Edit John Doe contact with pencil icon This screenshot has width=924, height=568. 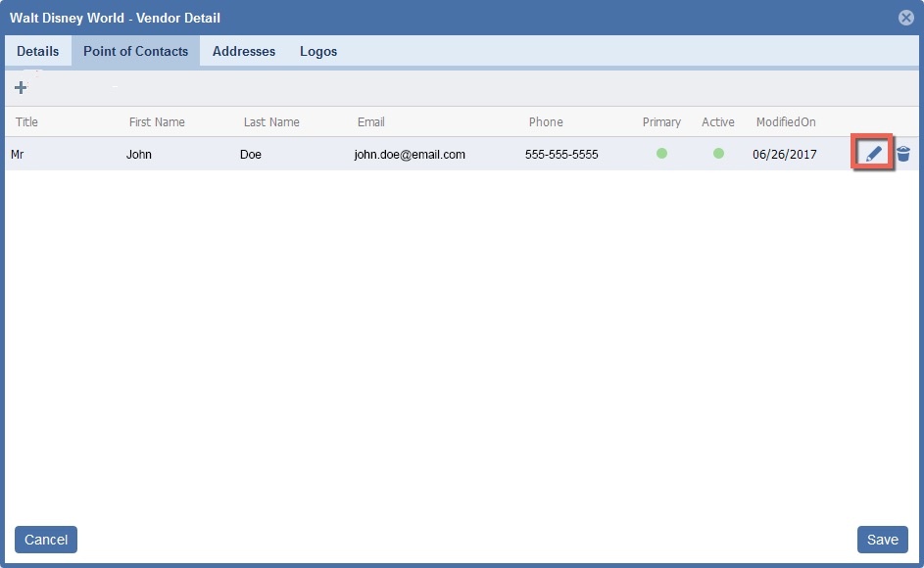click(873, 154)
